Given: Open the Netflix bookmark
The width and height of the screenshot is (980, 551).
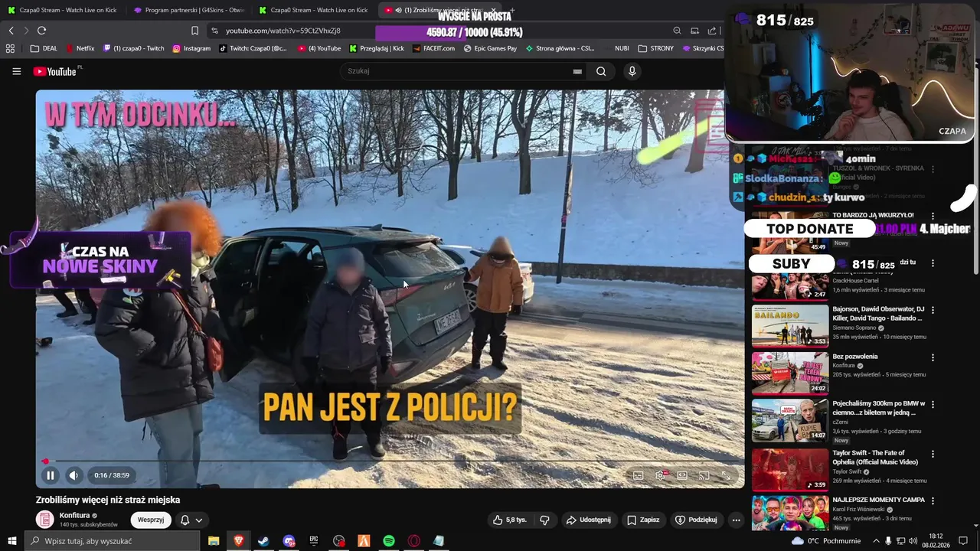Looking at the screenshot, I should tap(80, 48).
